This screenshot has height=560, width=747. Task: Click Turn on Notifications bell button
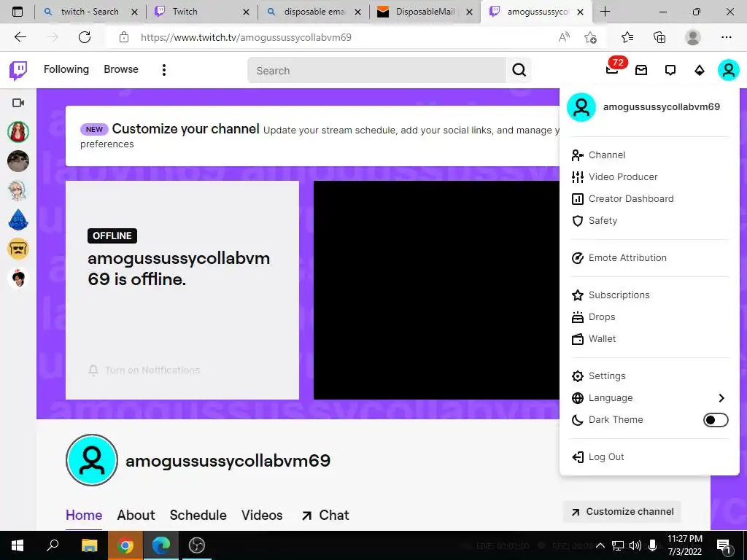pyautogui.click(x=144, y=370)
